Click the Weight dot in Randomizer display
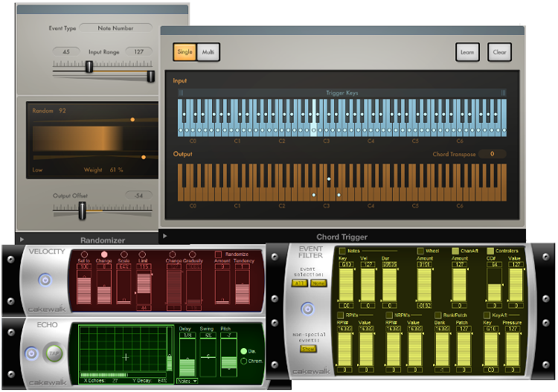Viewport: 558px width, 392px height. (x=144, y=157)
